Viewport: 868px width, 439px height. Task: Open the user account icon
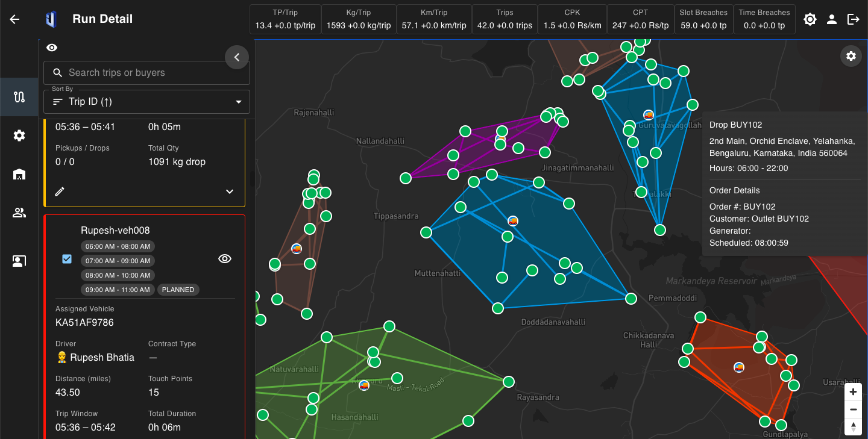pyautogui.click(x=832, y=19)
